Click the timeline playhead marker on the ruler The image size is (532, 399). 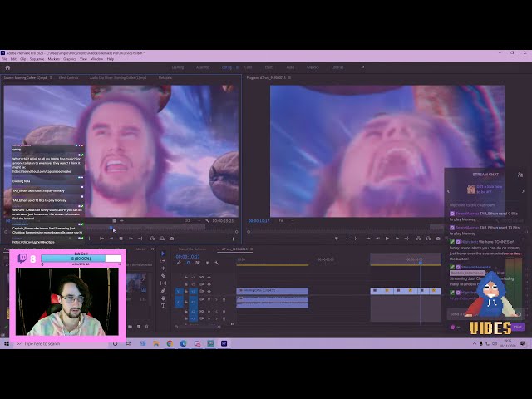point(421,263)
